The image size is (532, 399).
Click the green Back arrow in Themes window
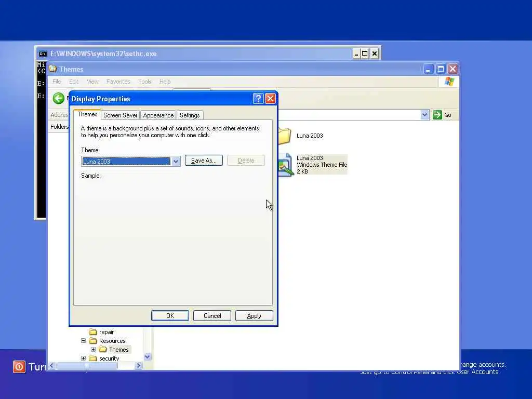[58, 98]
